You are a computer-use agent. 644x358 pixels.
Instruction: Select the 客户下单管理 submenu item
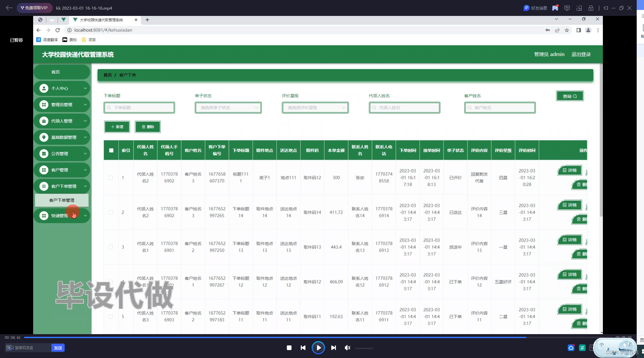(x=62, y=200)
